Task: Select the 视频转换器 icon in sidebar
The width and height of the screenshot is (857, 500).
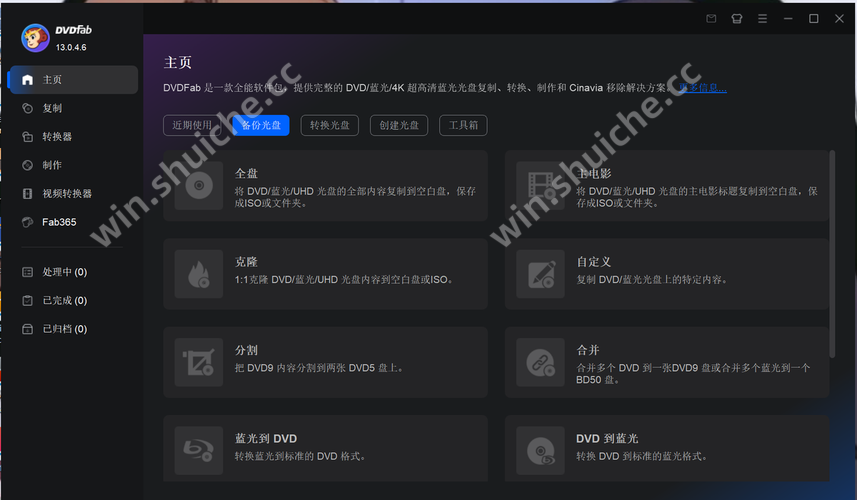Action: pos(27,193)
